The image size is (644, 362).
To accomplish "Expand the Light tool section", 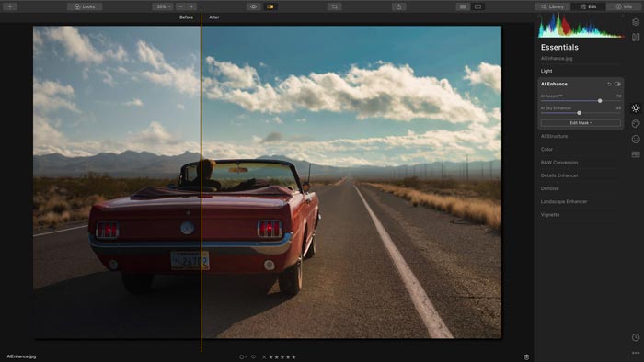I will [x=546, y=71].
